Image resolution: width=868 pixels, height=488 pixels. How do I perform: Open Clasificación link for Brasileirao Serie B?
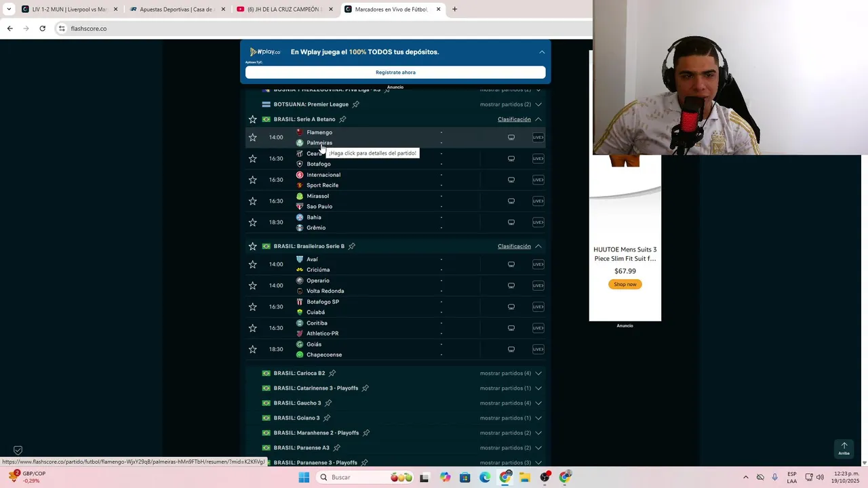[514, 246]
